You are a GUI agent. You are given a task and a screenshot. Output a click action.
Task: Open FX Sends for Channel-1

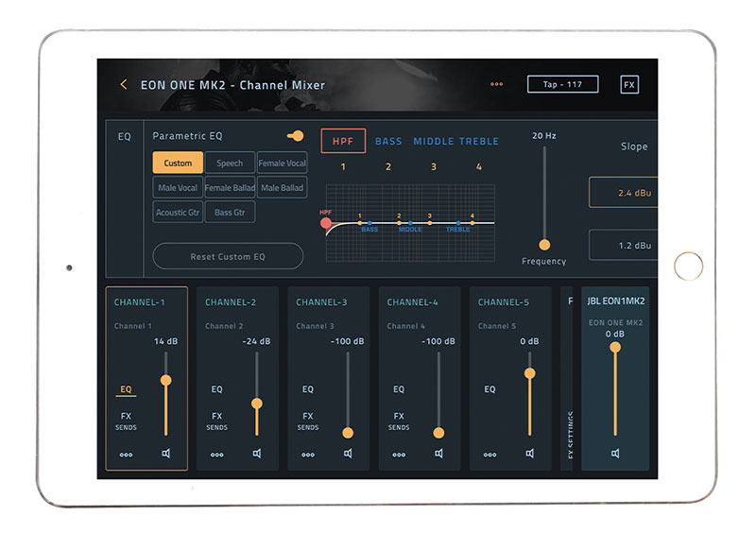[126, 421]
